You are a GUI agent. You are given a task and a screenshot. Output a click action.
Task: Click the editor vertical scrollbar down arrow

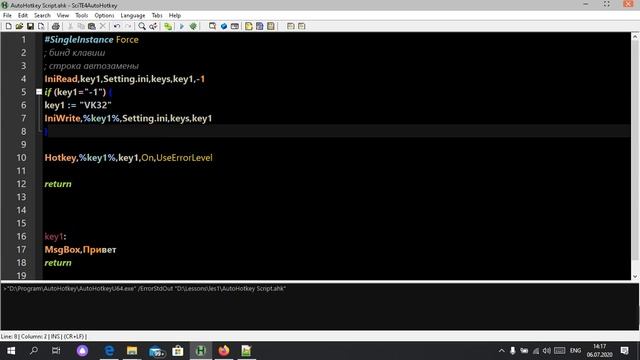pos(635,276)
